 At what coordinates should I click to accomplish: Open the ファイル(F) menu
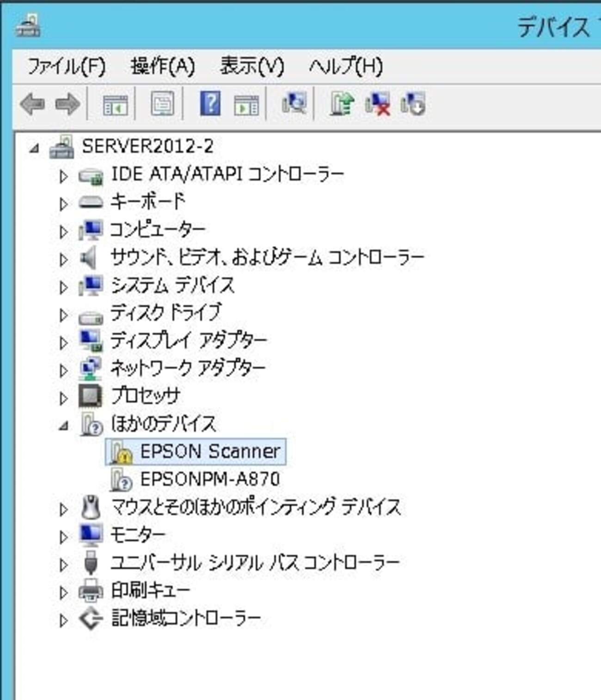[67, 66]
